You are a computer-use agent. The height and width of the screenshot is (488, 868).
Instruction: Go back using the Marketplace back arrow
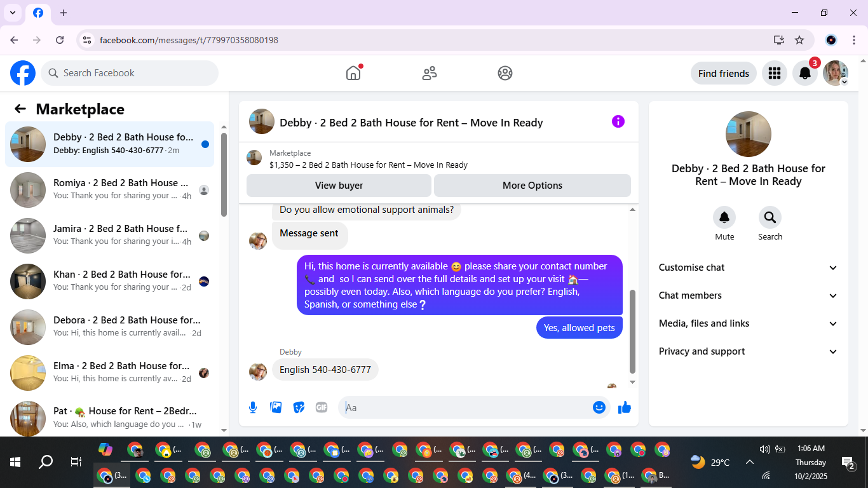coord(20,109)
